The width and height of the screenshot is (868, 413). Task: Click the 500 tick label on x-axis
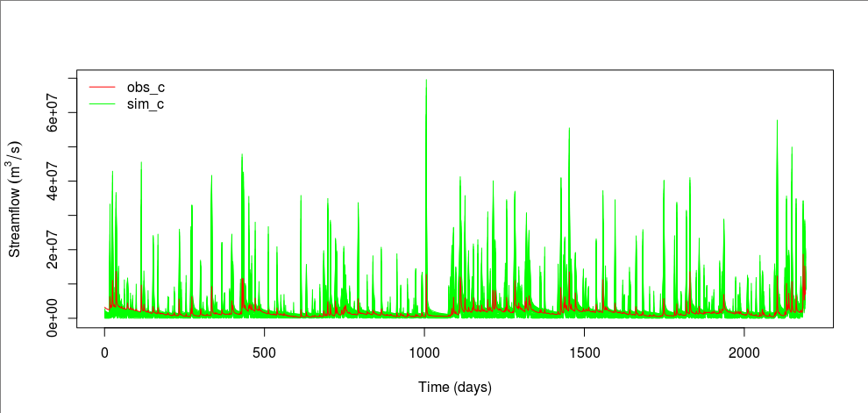tap(265, 352)
